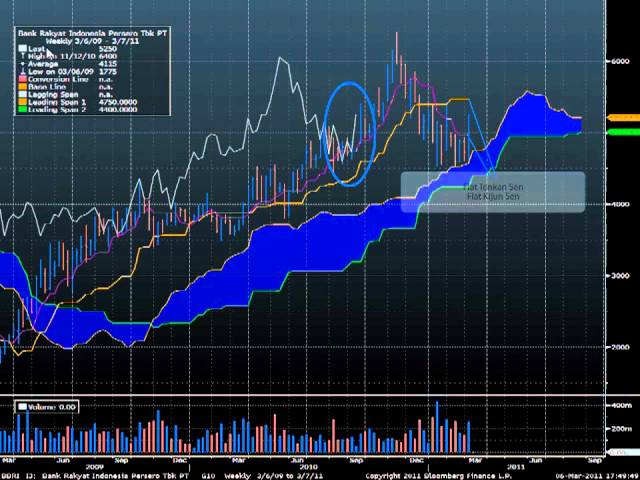Select the Conversion Line legend label
The image size is (640, 480).
[58, 79]
